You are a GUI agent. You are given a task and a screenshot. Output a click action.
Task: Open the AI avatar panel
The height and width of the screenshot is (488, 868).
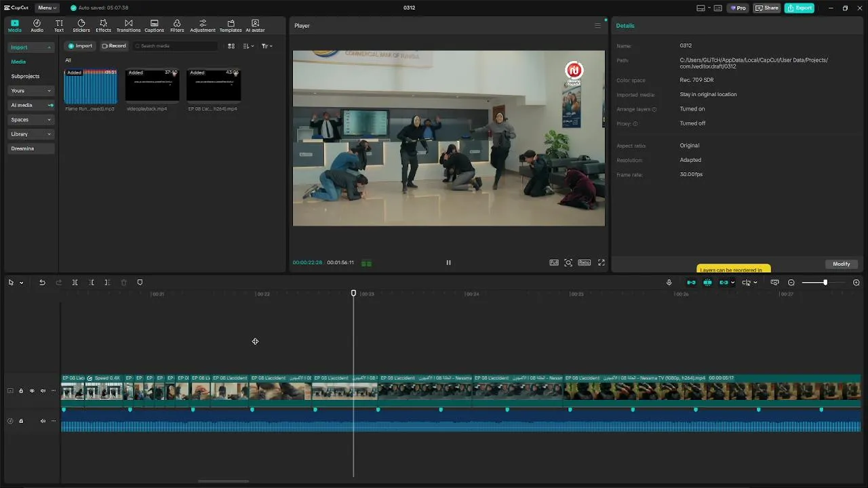pyautogui.click(x=255, y=26)
